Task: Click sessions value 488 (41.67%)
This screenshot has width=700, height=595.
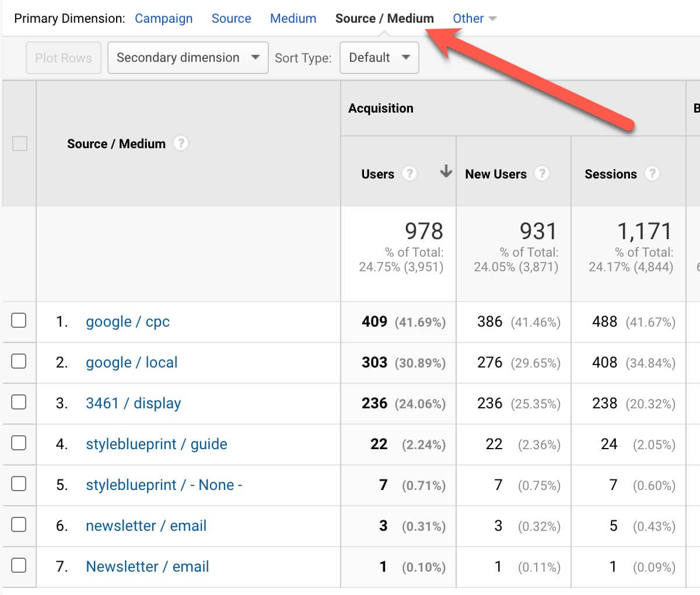Action: coord(633,322)
